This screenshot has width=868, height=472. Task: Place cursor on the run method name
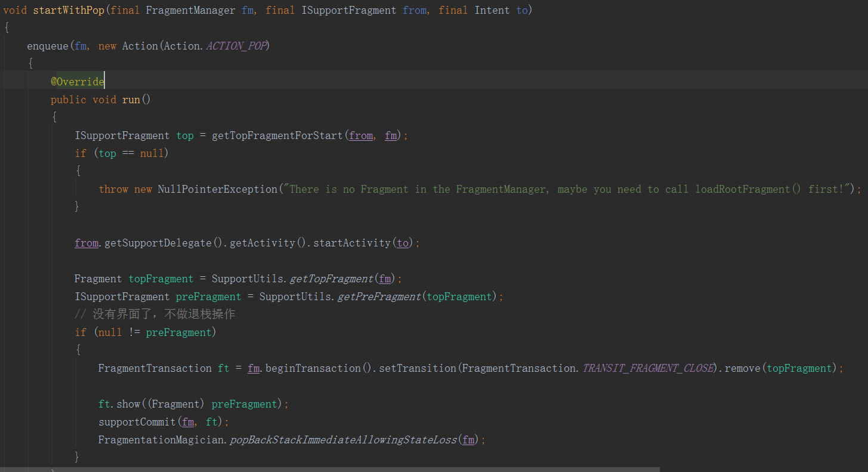tap(130, 99)
